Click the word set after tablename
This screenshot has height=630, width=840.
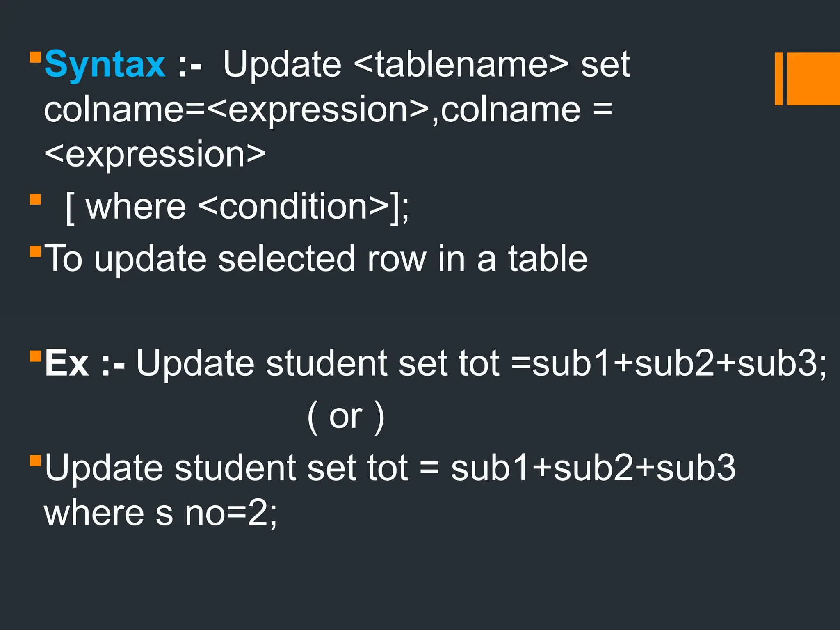coord(605,64)
